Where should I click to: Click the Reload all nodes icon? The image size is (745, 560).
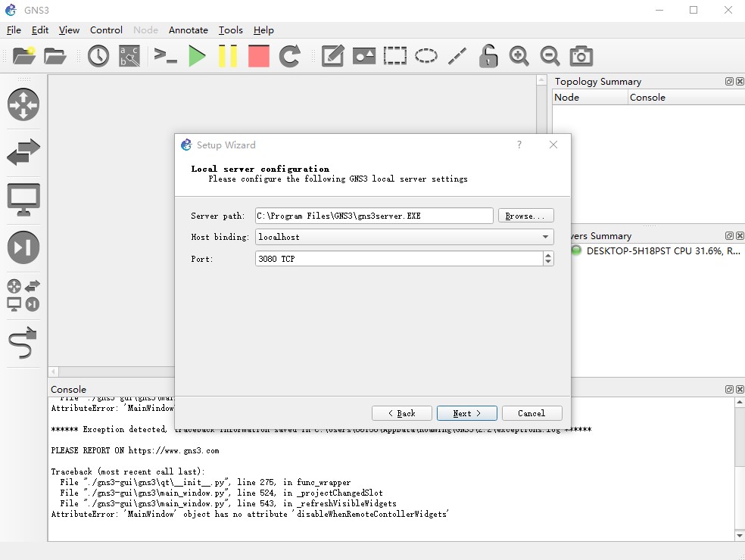coord(290,55)
